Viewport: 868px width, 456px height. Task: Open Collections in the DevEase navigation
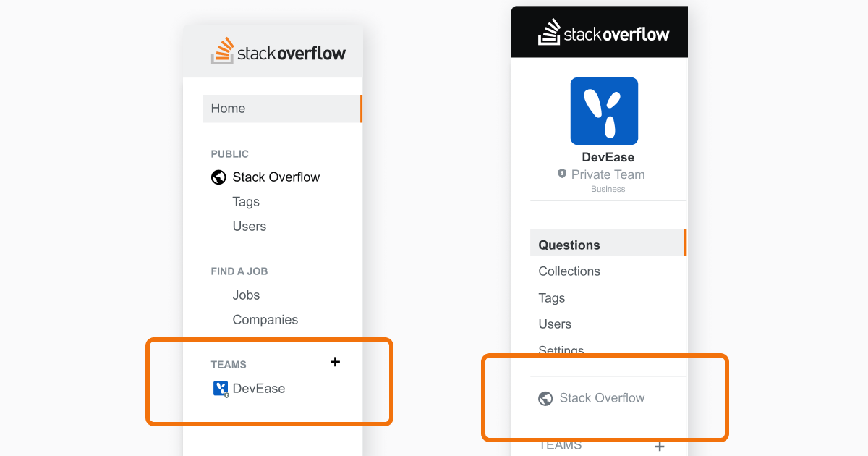click(x=569, y=271)
